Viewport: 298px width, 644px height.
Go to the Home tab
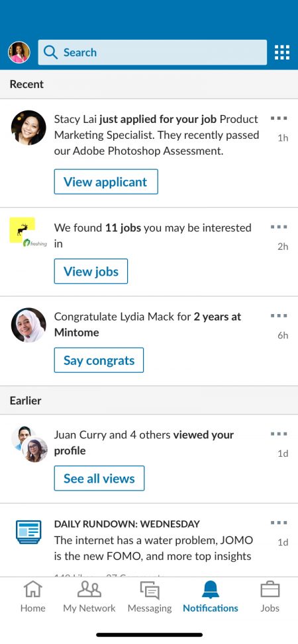pyautogui.click(x=33, y=596)
